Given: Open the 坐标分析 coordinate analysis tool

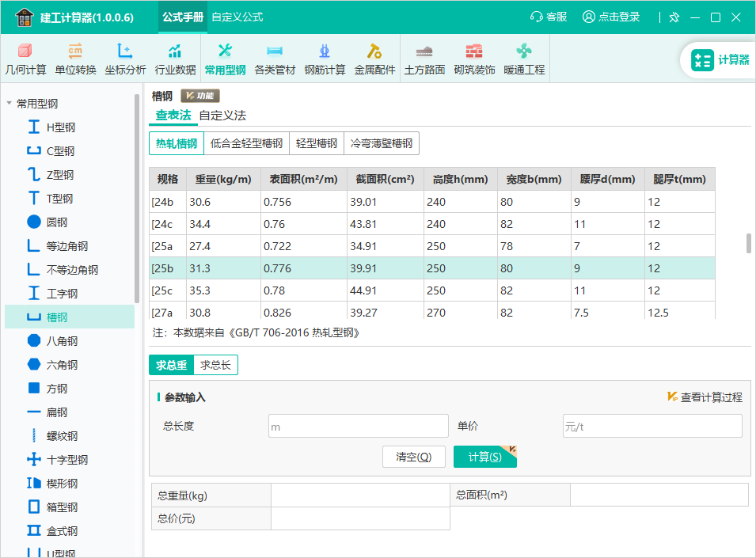Looking at the screenshot, I should (125, 59).
